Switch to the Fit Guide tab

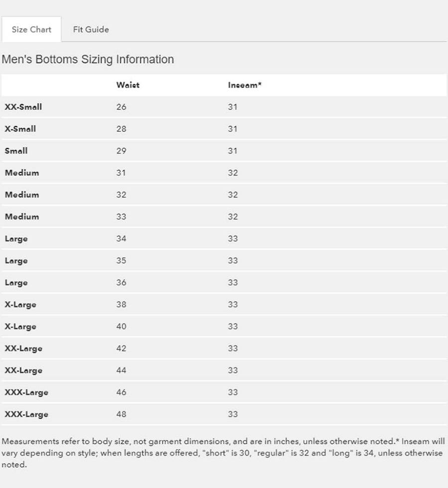(x=91, y=29)
